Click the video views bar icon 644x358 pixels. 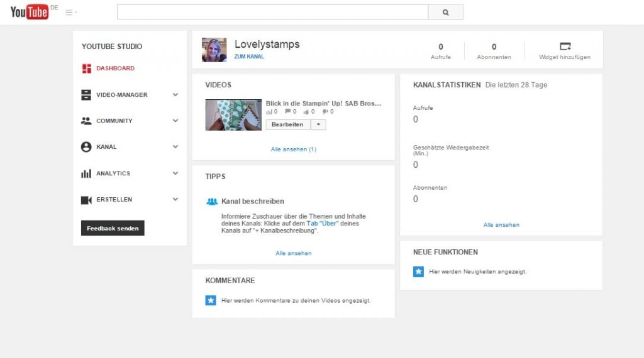[269, 112]
